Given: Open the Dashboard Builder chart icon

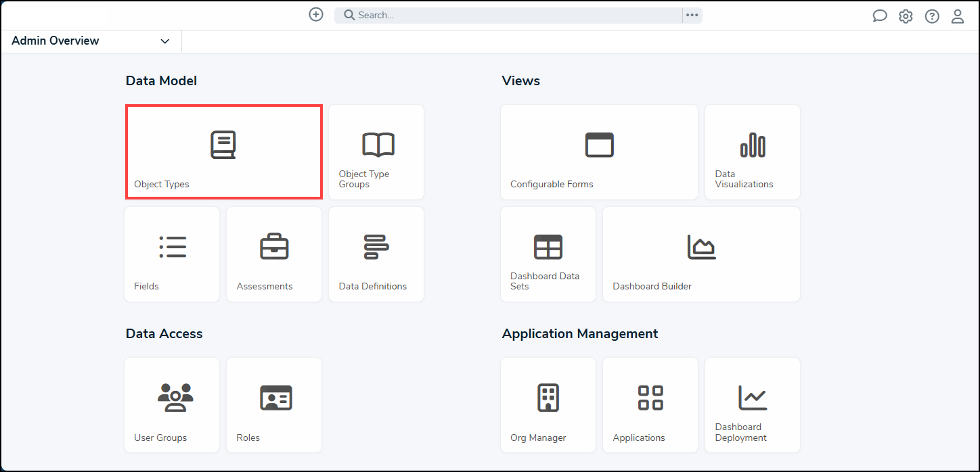Looking at the screenshot, I should click(x=702, y=247).
